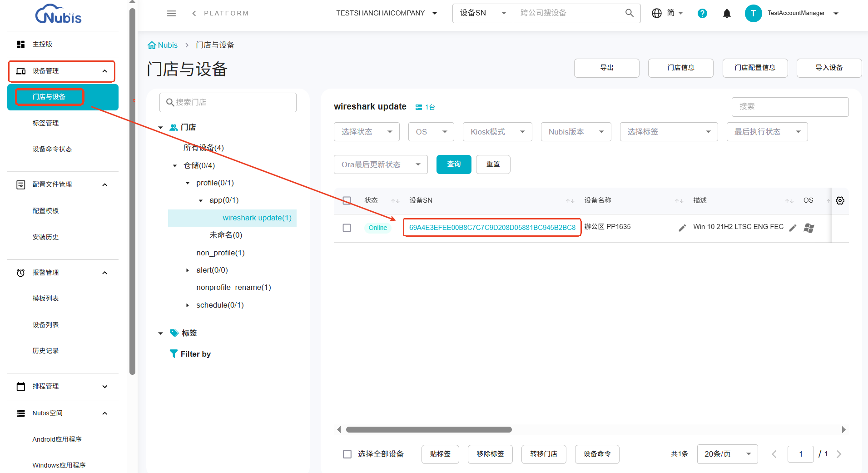Open the notifications bell
The image size is (868, 473).
(x=727, y=13)
